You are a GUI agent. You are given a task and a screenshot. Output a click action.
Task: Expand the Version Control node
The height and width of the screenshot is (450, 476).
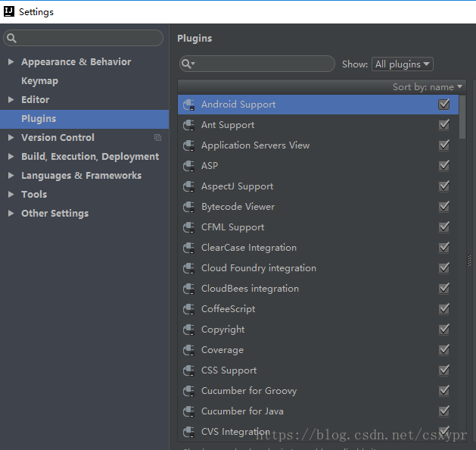(11, 138)
